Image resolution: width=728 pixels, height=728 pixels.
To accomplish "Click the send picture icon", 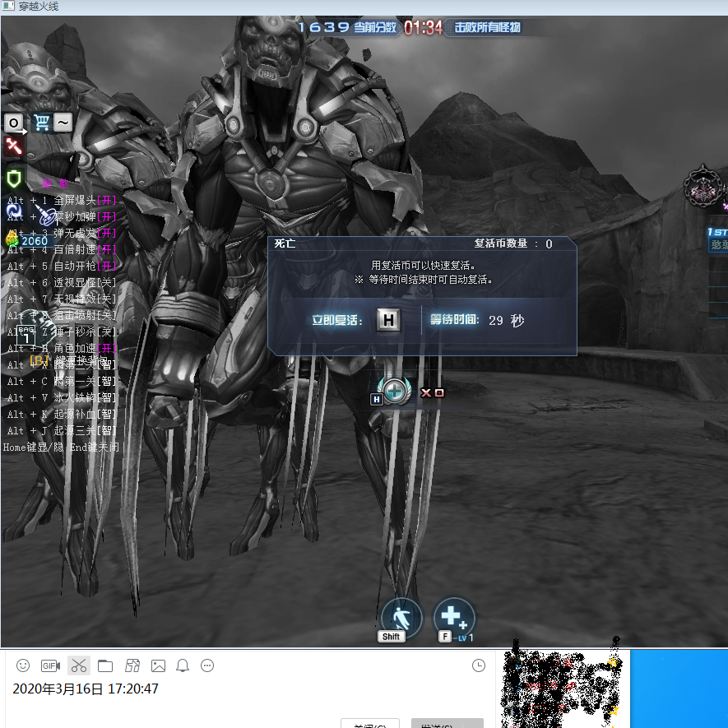I will 158,665.
